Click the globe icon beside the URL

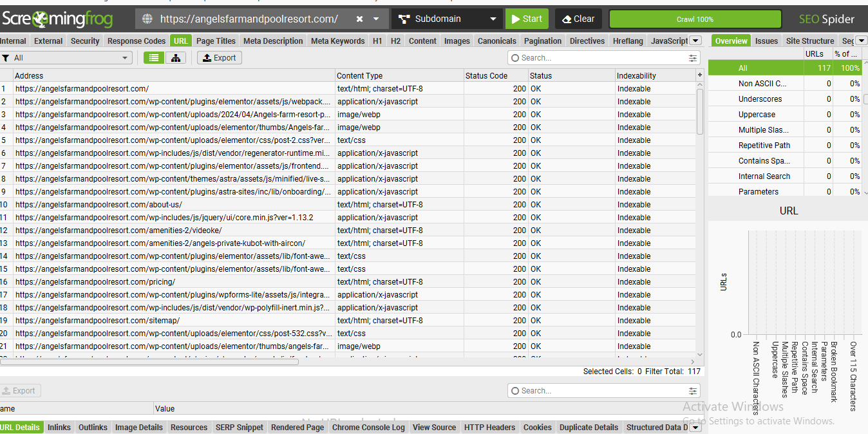pyautogui.click(x=147, y=19)
